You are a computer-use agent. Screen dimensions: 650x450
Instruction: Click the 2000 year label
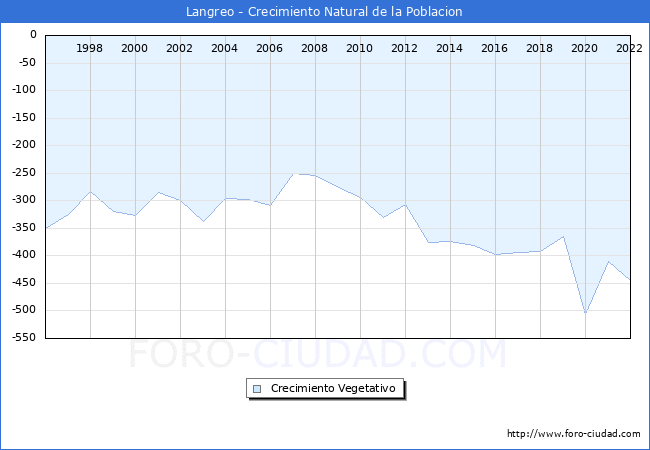pyautogui.click(x=134, y=48)
